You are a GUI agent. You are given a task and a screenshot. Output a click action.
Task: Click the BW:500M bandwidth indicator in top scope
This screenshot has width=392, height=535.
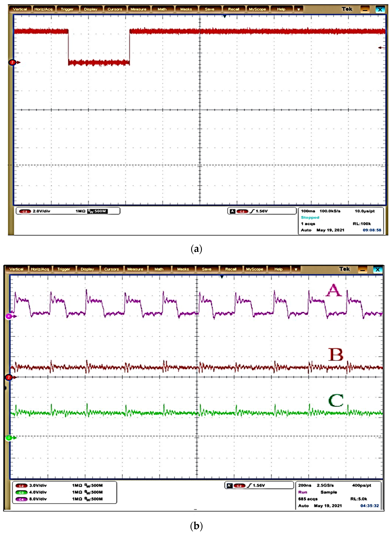(98, 211)
